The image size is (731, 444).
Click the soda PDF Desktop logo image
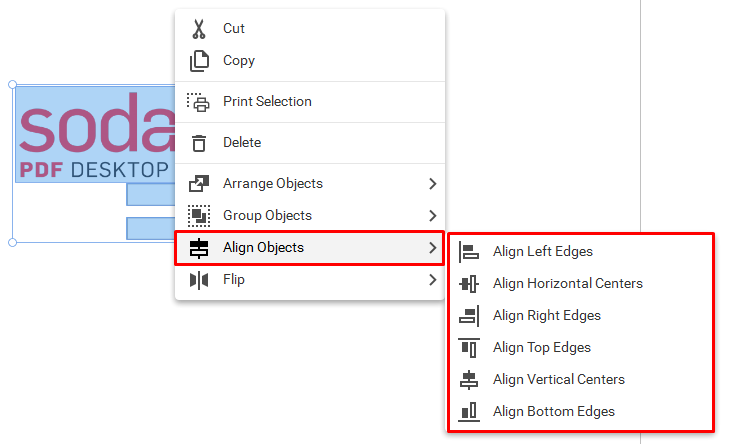point(96,134)
